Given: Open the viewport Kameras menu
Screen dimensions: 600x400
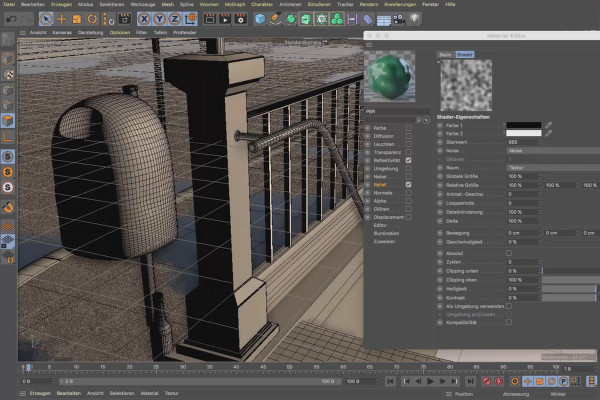Looking at the screenshot, I should click(x=62, y=33).
